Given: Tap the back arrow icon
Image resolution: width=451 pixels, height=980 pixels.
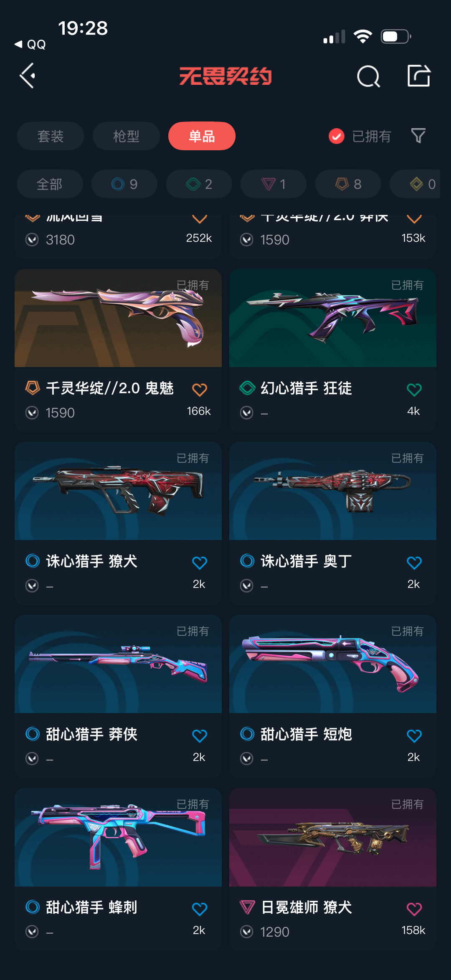Looking at the screenshot, I should (28, 76).
